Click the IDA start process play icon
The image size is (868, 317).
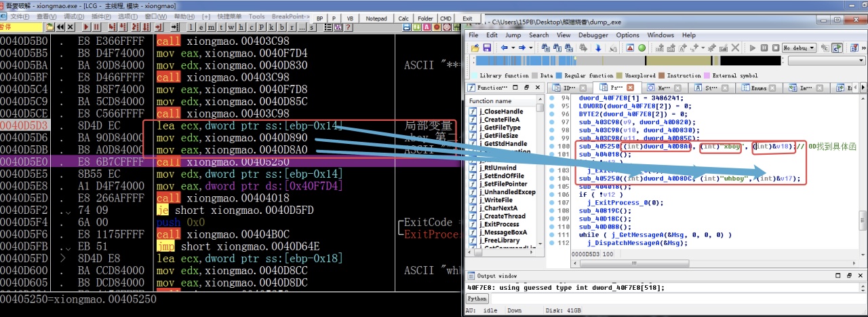752,48
